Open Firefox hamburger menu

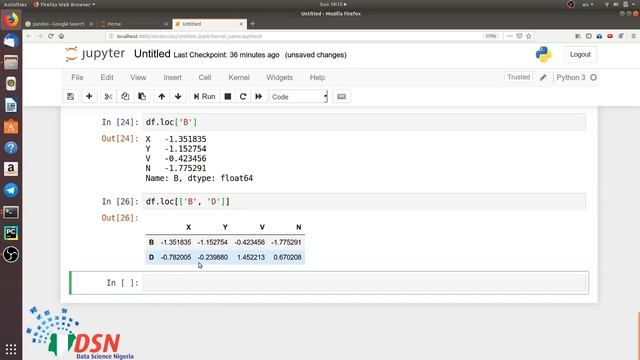(x=633, y=36)
